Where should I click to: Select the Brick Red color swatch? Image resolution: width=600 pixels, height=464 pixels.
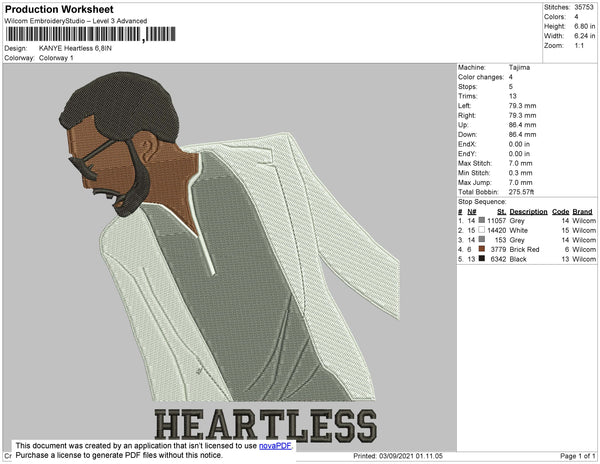coord(482,249)
